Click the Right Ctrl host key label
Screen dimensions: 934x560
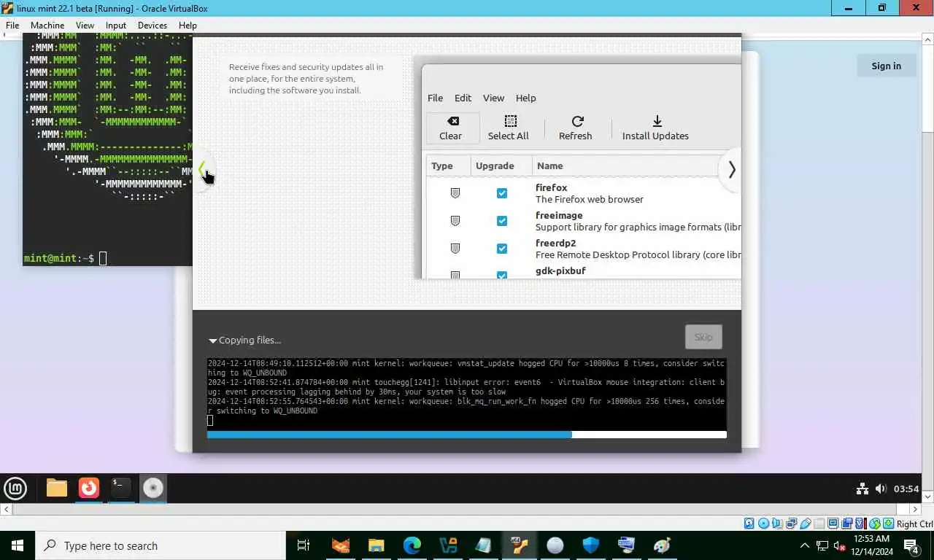(914, 524)
